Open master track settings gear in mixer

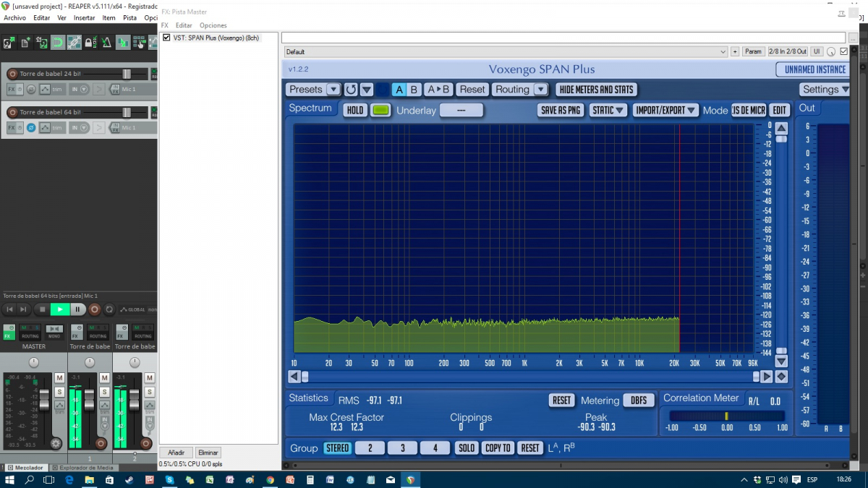pyautogui.click(x=56, y=444)
